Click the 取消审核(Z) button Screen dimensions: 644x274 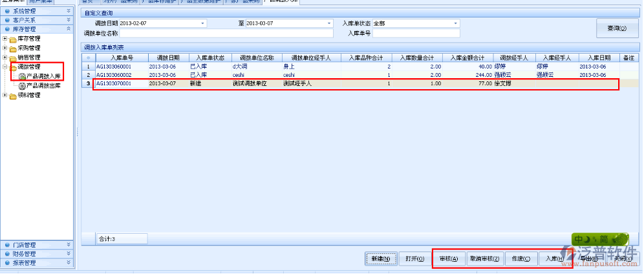tap(485, 259)
